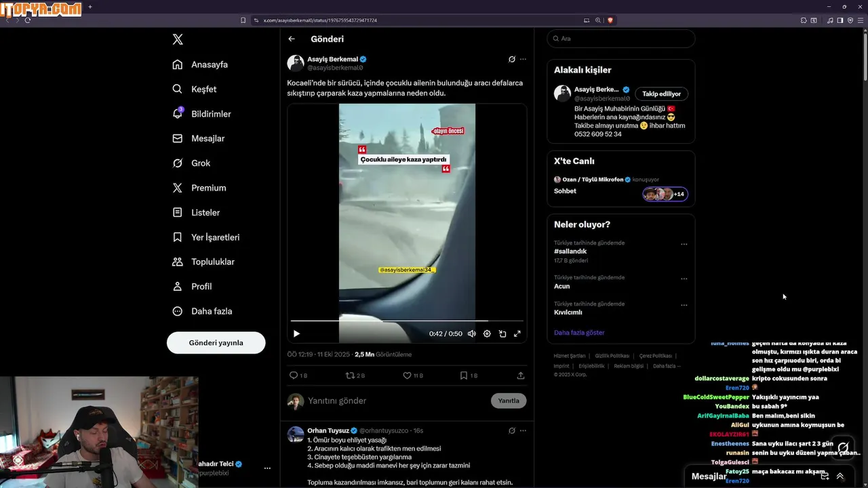Open new message in Mesajlar drawer
The image size is (868, 488).
click(x=825, y=476)
